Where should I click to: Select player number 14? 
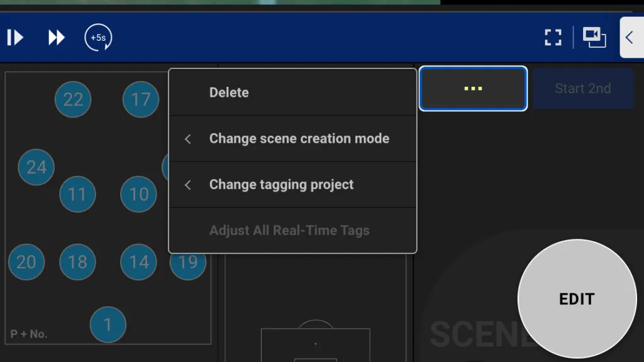[x=138, y=262]
